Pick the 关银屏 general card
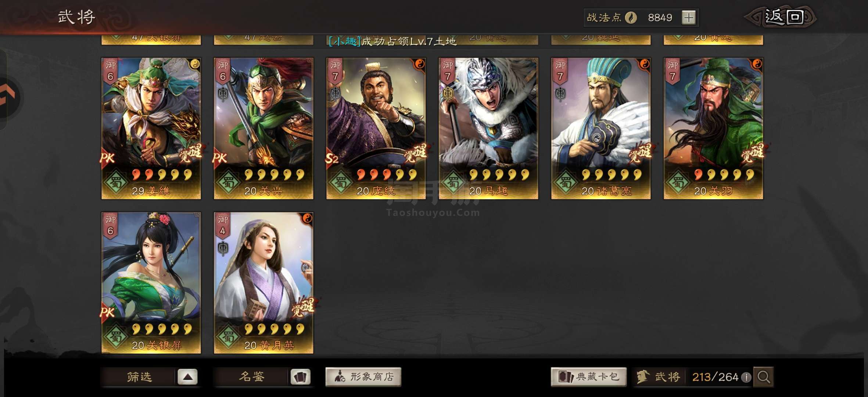Image resolution: width=868 pixels, height=397 pixels. (x=151, y=283)
